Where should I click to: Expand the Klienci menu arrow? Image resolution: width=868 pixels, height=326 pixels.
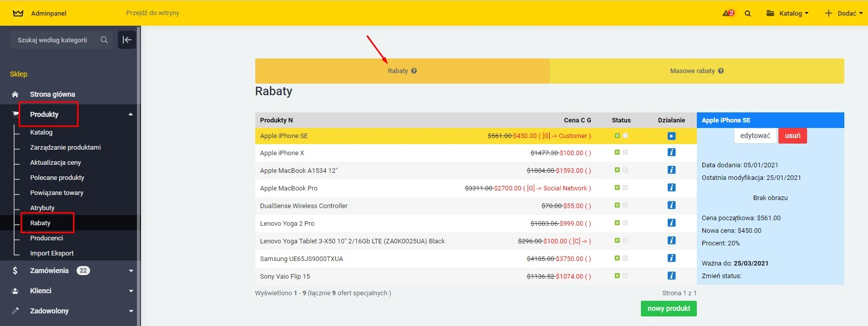pos(131,291)
